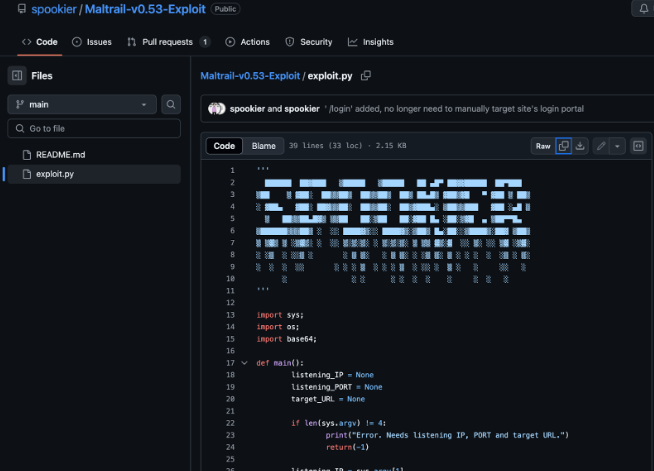The height and width of the screenshot is (471, 654).
Task: Toggle to Blame view
Action: point(264,146)
